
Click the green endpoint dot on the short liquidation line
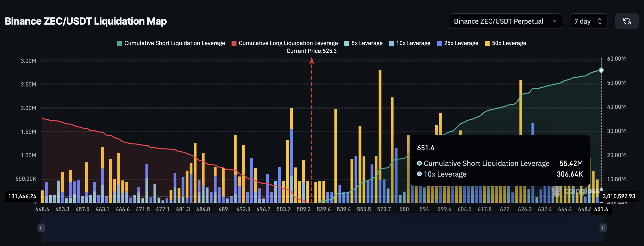tap(602, 70)
